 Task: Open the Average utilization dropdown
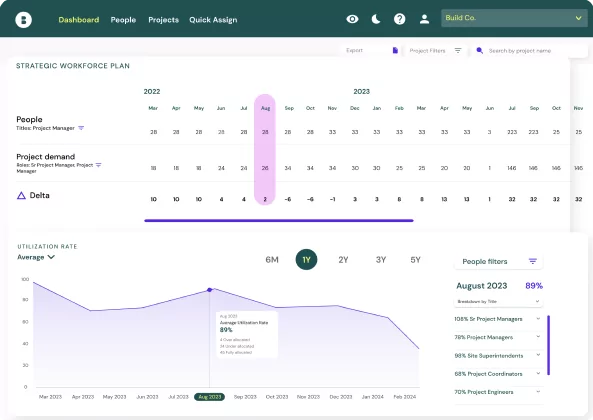(36, 257)
